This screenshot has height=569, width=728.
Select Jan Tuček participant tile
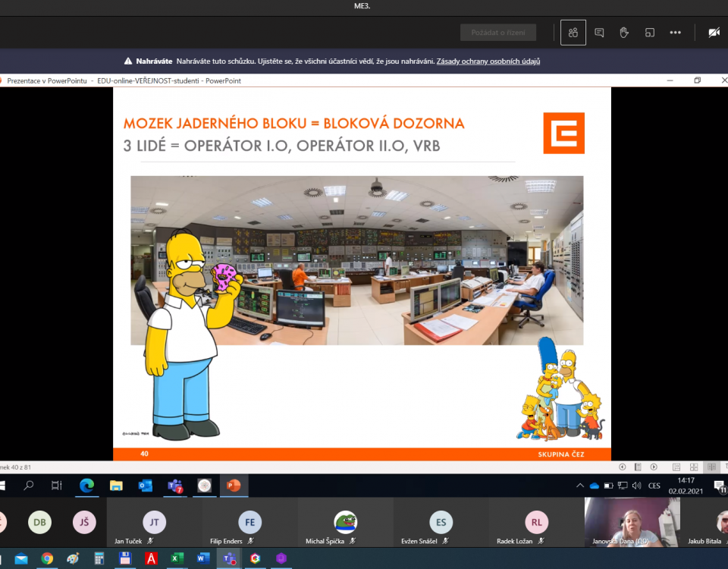click(x=154, y=522)
